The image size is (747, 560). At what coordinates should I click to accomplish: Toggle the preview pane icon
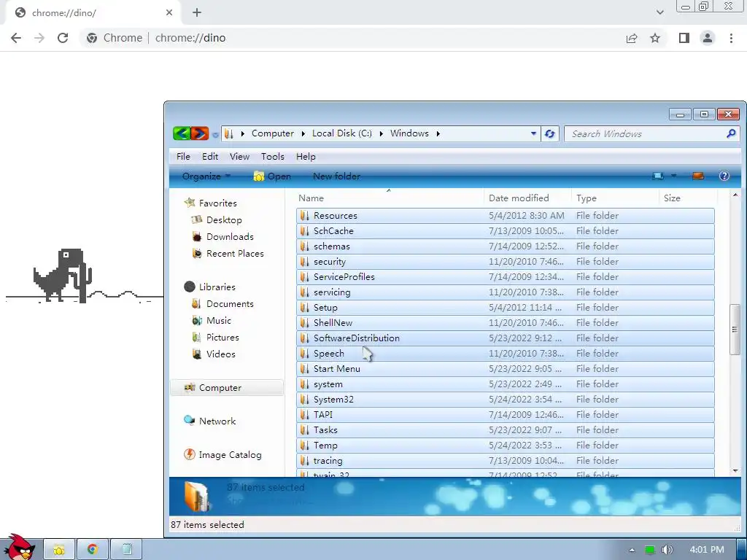click(x=698, y=176)
